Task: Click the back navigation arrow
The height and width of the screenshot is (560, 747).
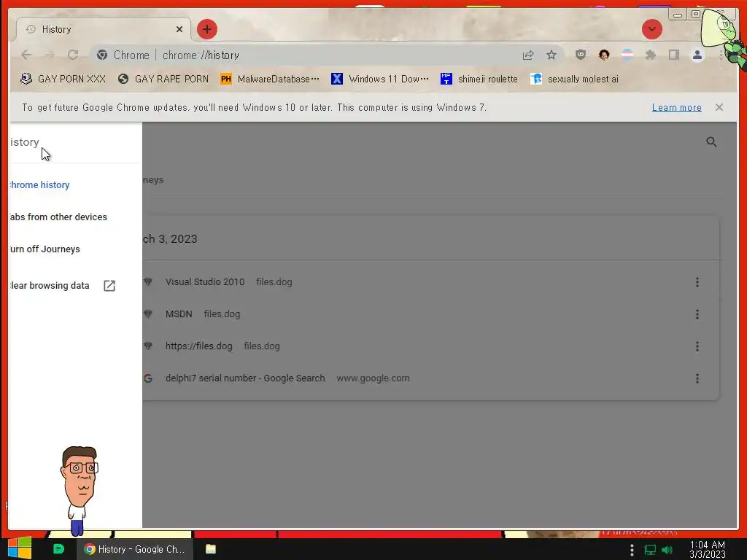Action: tap(26, 55)
